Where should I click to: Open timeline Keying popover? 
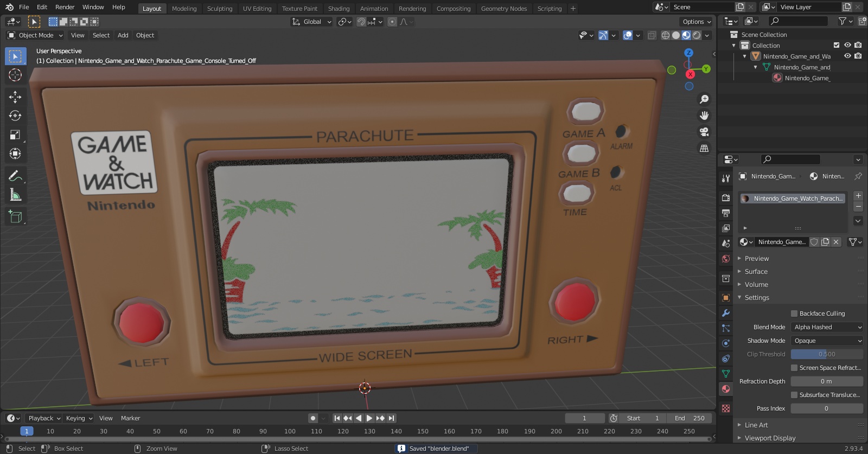(79, 418)
